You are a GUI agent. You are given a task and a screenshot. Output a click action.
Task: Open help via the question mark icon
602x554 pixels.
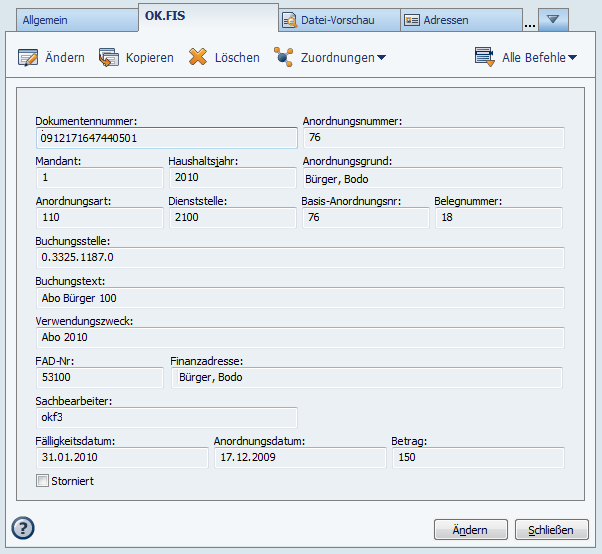pyautogui.click(x=22, y=528)
